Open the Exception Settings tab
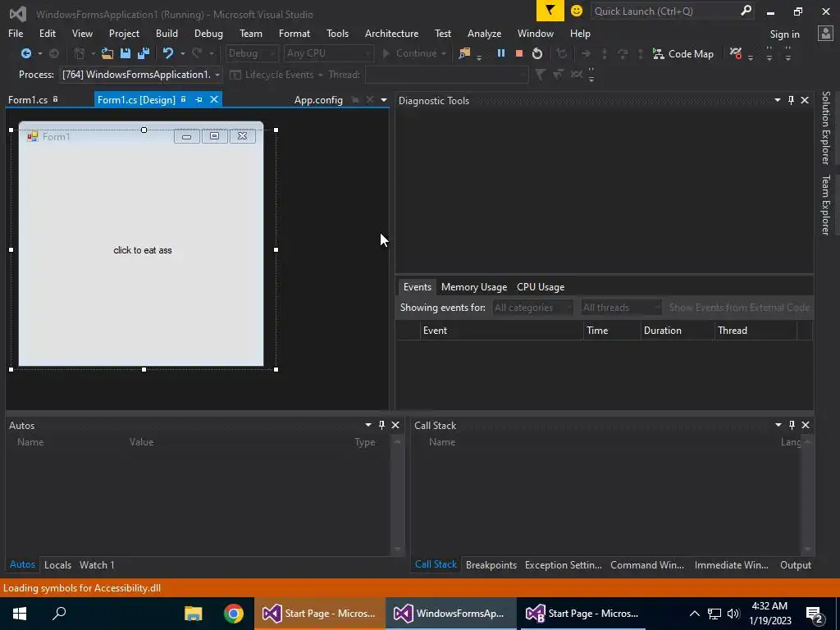This screenshot has height=630, width=840. (563, 564)
